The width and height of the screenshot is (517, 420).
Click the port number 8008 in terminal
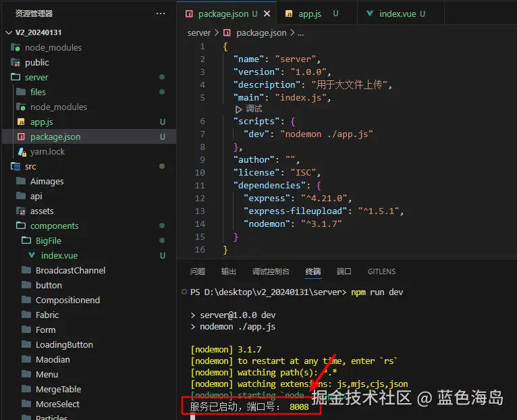click(x=299, y=406)
